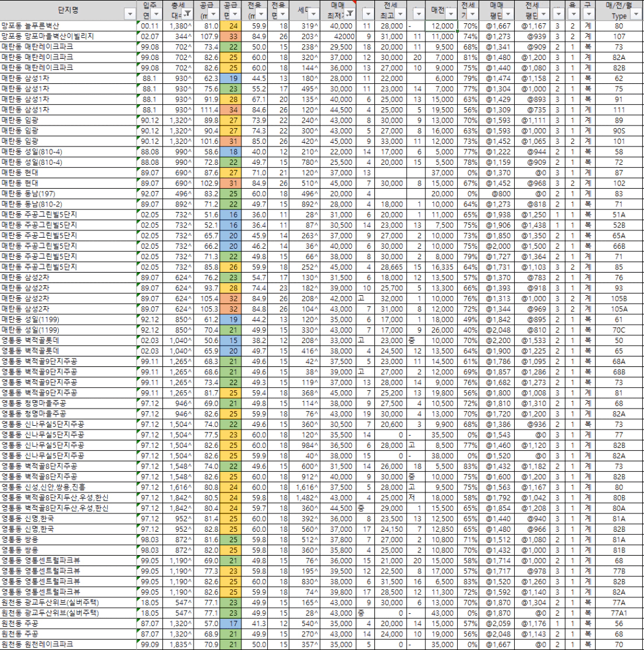Select the 매전 value 12,850

coord(442,529)
